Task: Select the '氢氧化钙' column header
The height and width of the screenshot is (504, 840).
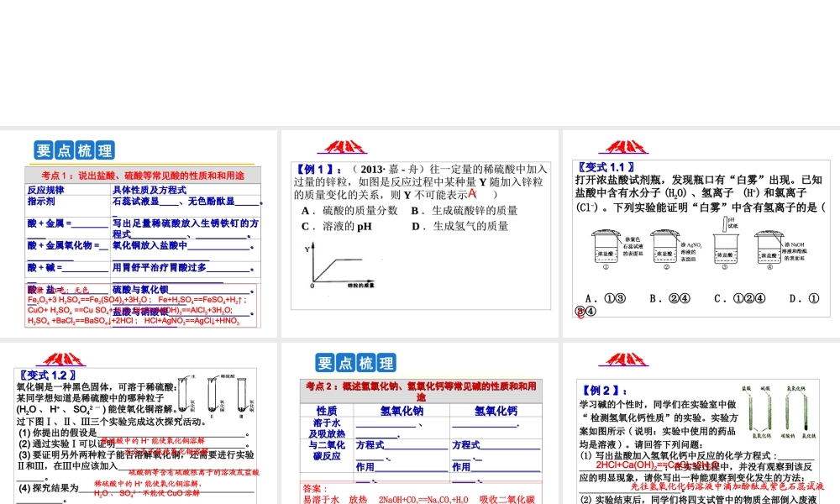Action: (x=496, y=411)
